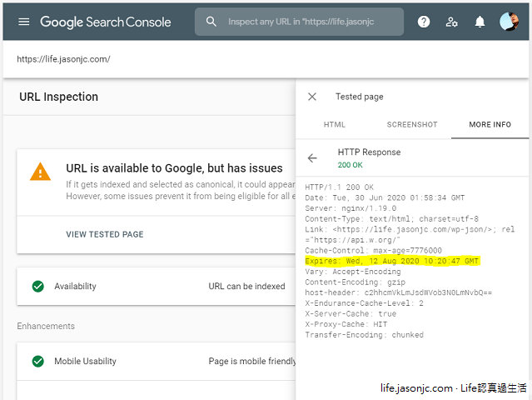This screenshot has width=532, height=400.
Task: Click the help question mark icon
Action: tap(424, 22)
